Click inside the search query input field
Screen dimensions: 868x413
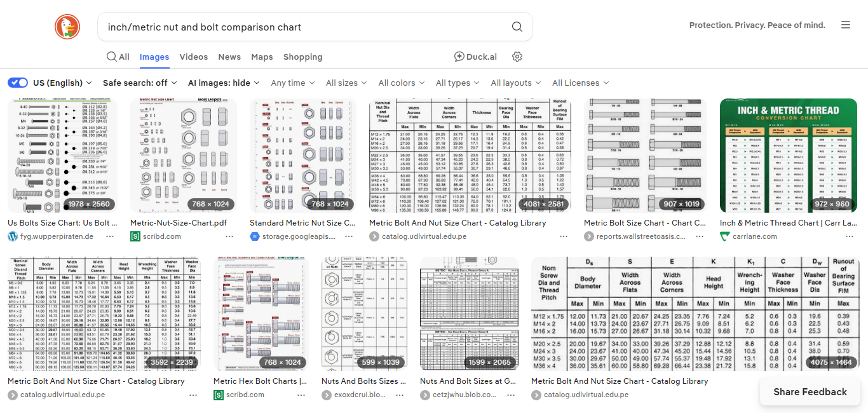coord(305,27)
